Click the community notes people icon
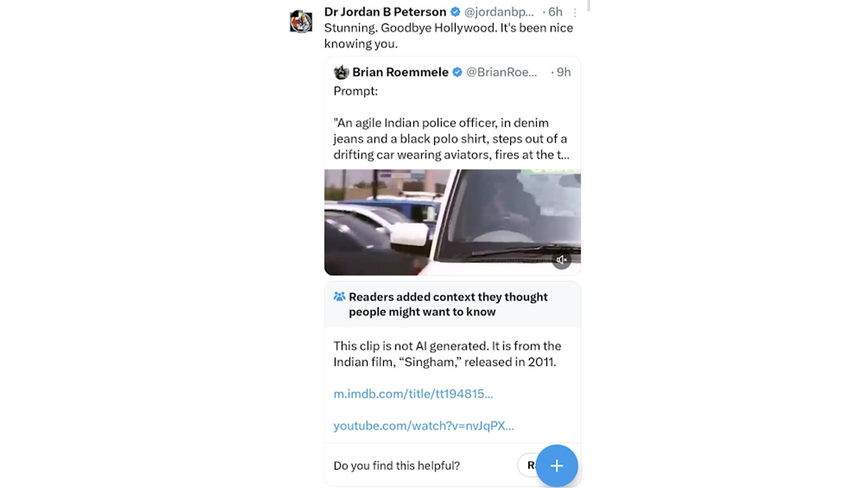Screen dimensions: 868x488 click(x=339, y=297)
